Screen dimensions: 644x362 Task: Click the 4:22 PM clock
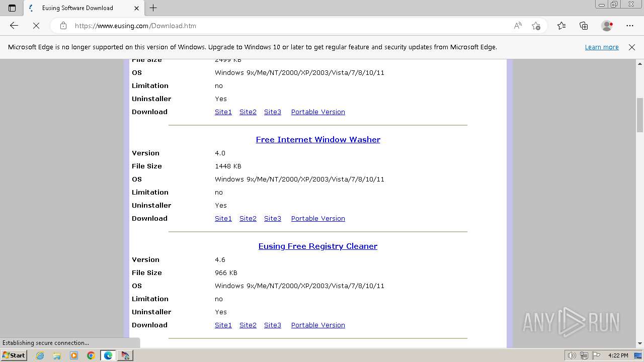pos(618,355)
